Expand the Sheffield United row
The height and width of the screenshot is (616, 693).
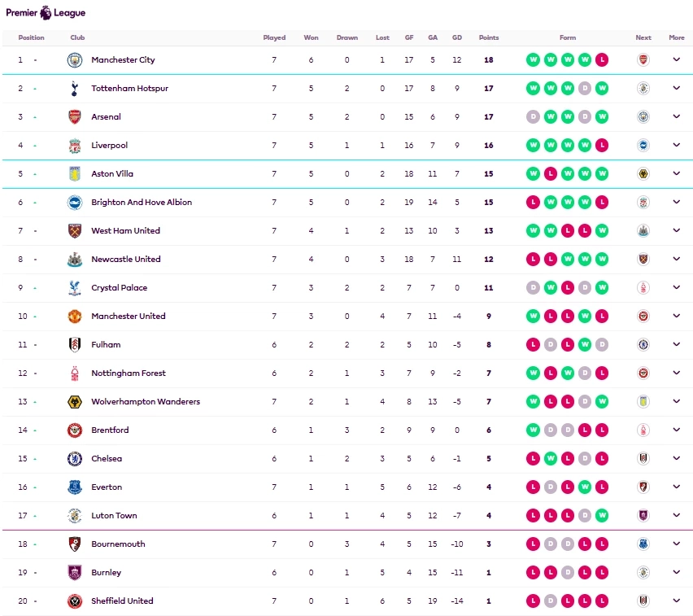click(676, 601)
